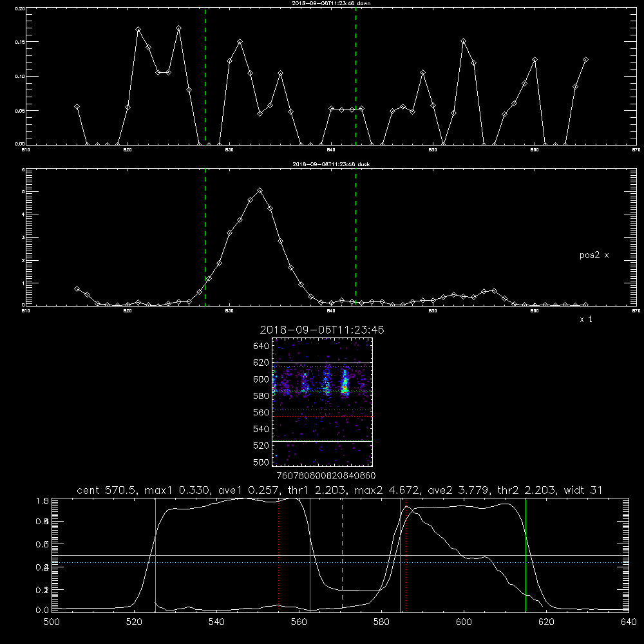Click the dawn plot x-axis label 830
This screenshot has width=644, height=644.
(229, 150)
